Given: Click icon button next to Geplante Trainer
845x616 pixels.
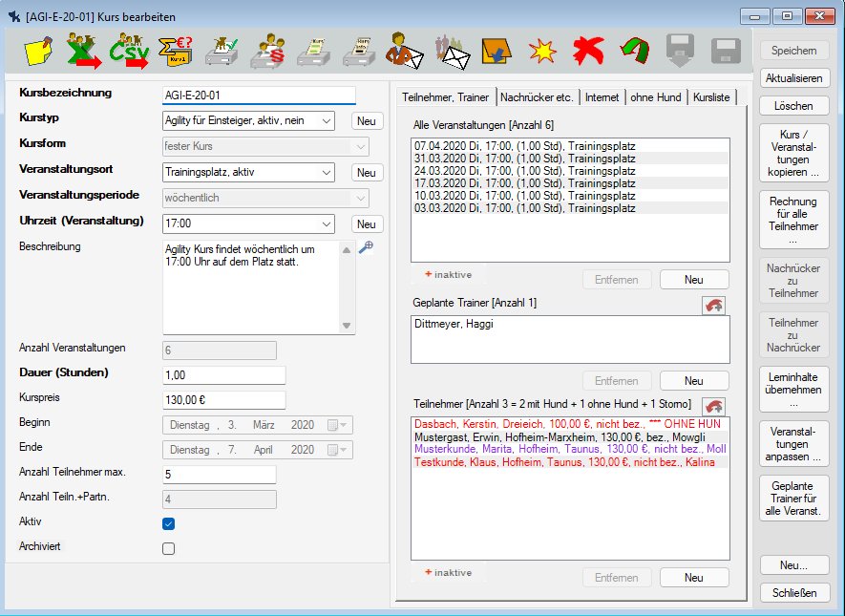Looking at the screenshot, I should coord(712,306).
